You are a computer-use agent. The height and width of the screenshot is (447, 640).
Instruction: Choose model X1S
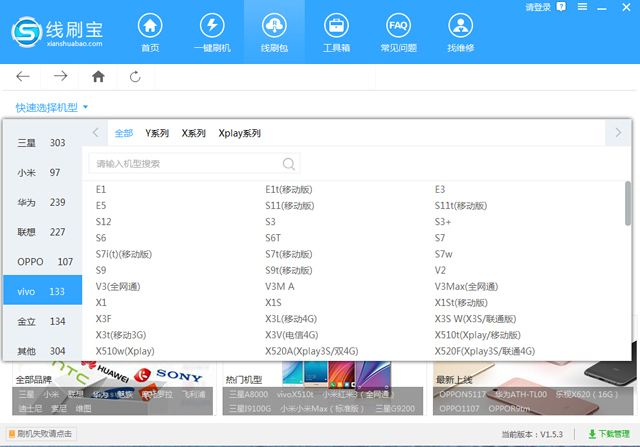click(273, 303)
